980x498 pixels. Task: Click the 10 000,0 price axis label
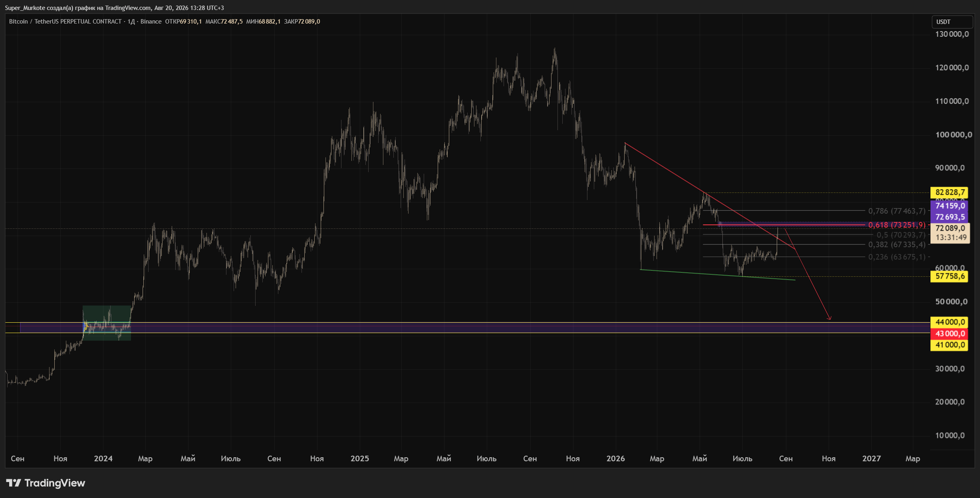[950, 436]
